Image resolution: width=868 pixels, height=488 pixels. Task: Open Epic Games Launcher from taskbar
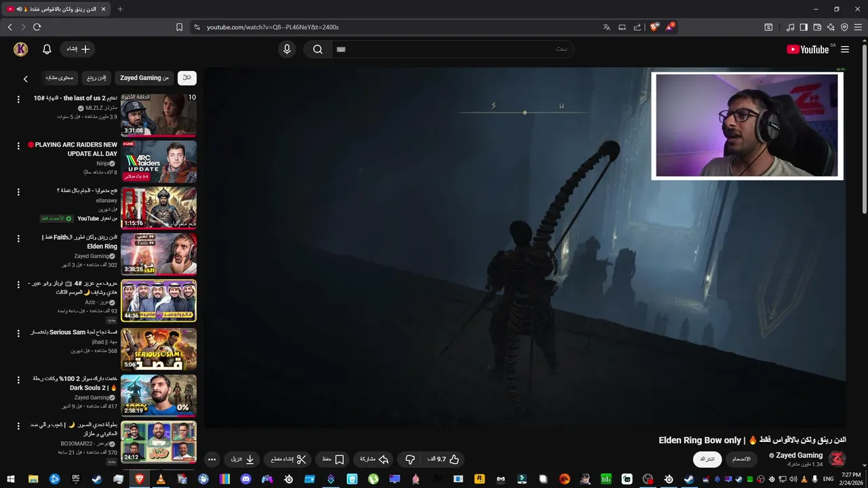pyautogui.click(x=76, y=479)
